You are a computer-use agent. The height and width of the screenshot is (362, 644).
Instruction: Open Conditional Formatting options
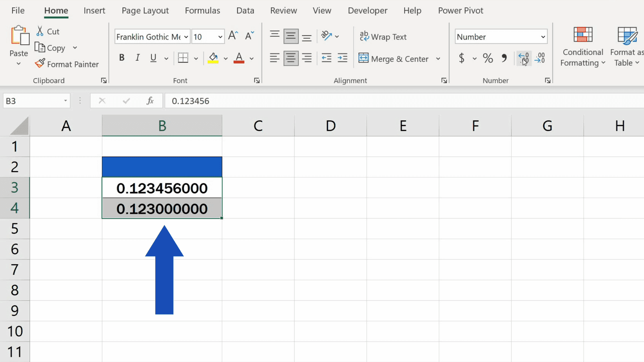point(582,46)
